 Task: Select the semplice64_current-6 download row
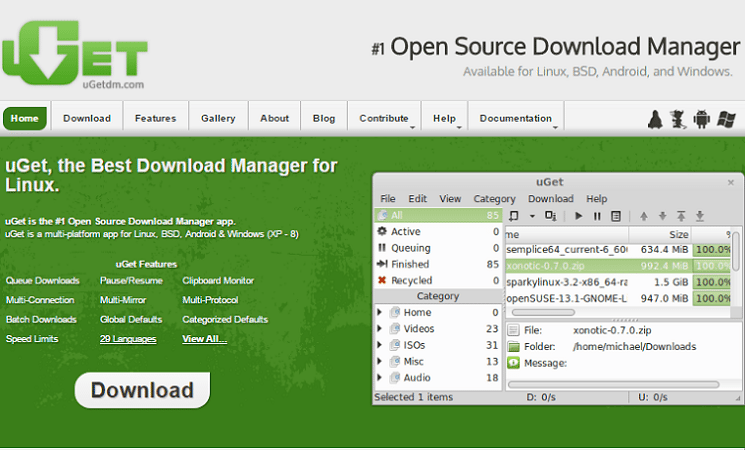(618, 249)
